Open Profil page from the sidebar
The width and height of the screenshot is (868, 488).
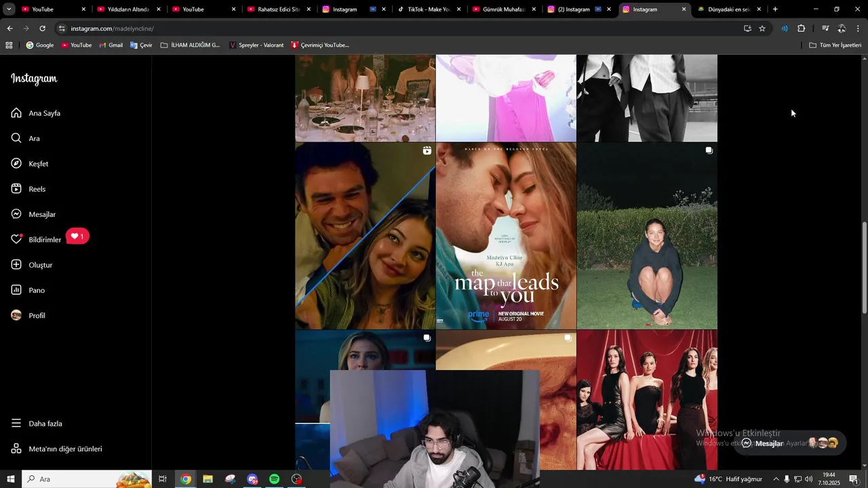coord(28,316)
